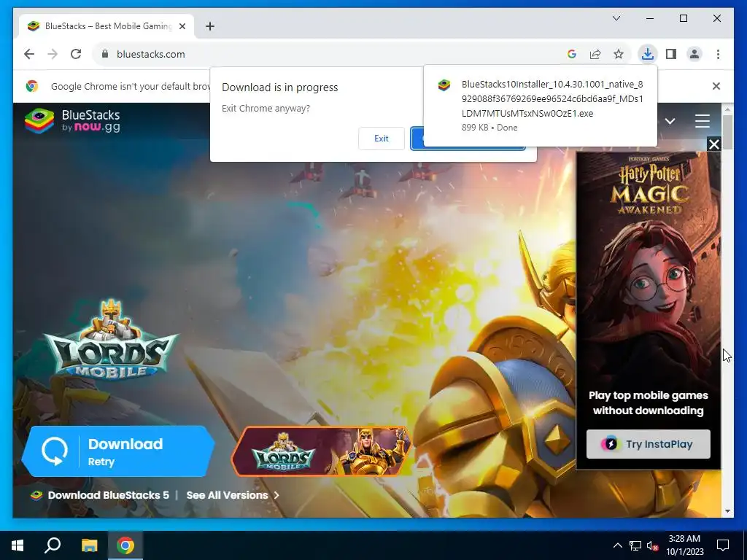Viewport: 747px width, 560px height.
Task: Click the Chrome logo in info bar
Action: (x=32, y=86)
